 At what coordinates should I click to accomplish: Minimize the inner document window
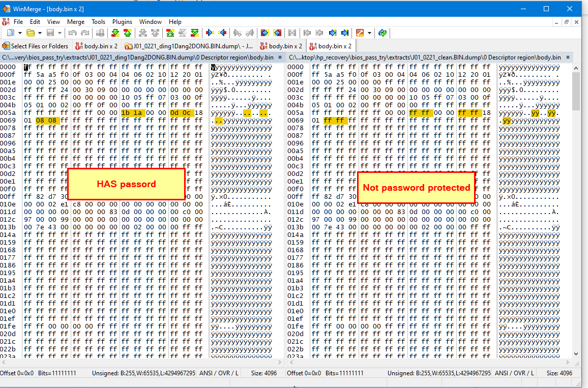click(556, 22)
